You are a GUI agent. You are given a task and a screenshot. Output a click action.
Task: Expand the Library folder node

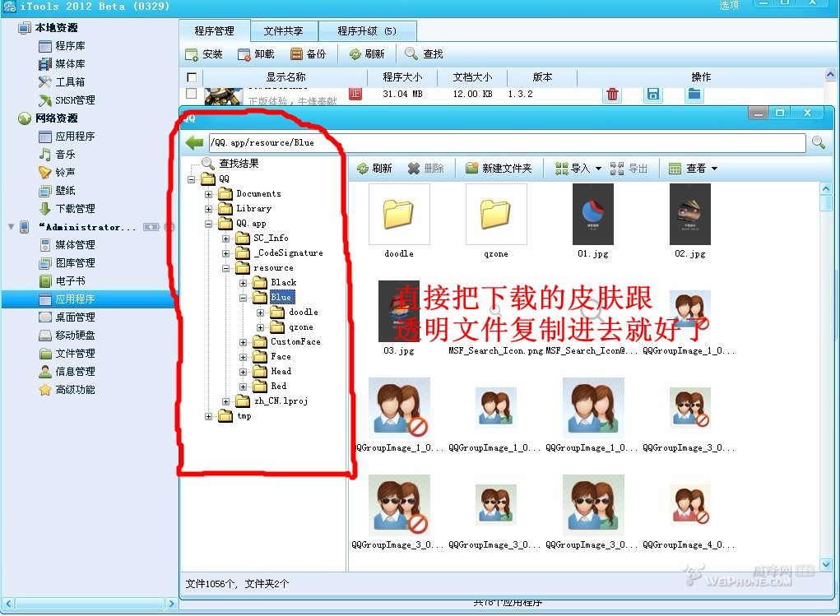point(209,209)
